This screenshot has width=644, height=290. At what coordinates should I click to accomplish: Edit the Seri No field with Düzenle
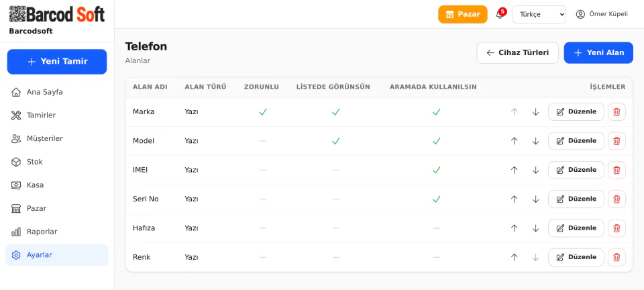(576, 199)
